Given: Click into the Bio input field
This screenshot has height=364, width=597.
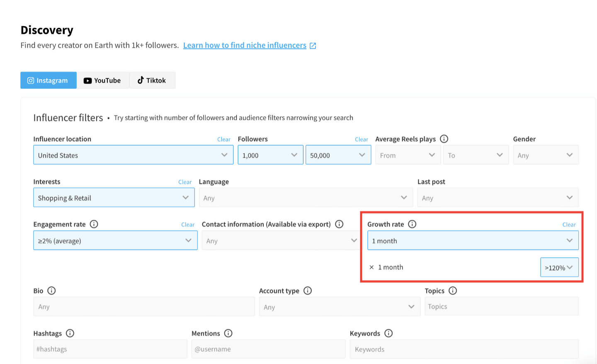Looking at the screenshot, I should (144, 306).
